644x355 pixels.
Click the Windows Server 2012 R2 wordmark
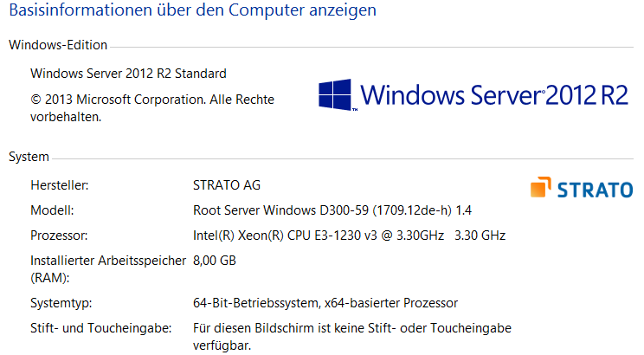coord(493,94)
